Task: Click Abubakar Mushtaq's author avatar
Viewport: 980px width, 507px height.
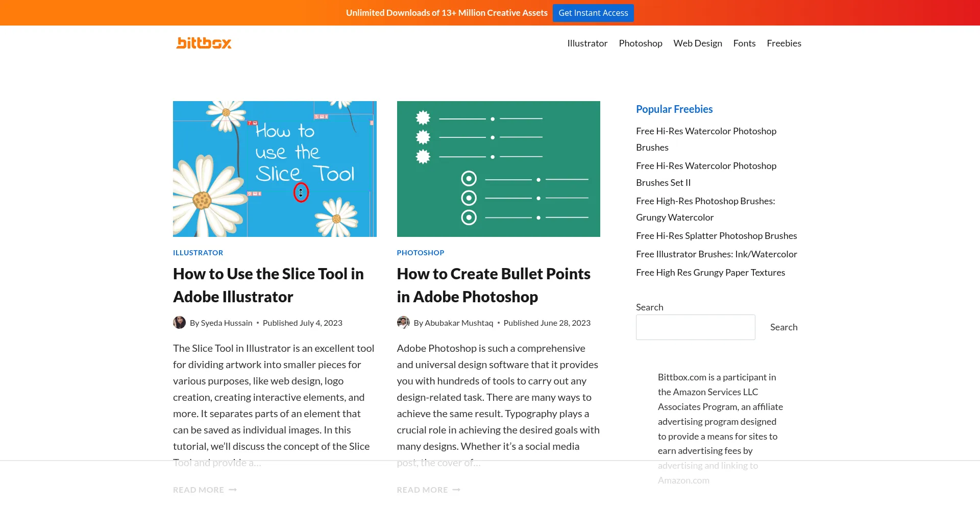Action: [x=403, y=323]
